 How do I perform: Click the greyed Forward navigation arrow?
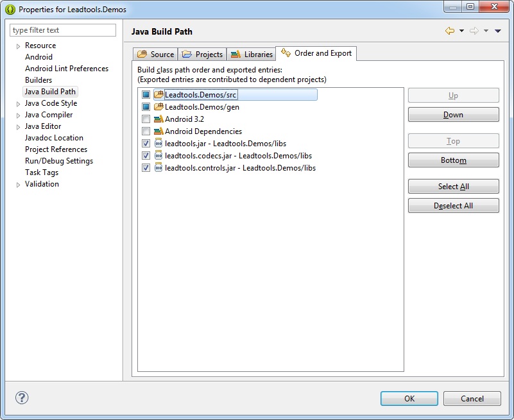pyautogui.click(x=474, y=31)
